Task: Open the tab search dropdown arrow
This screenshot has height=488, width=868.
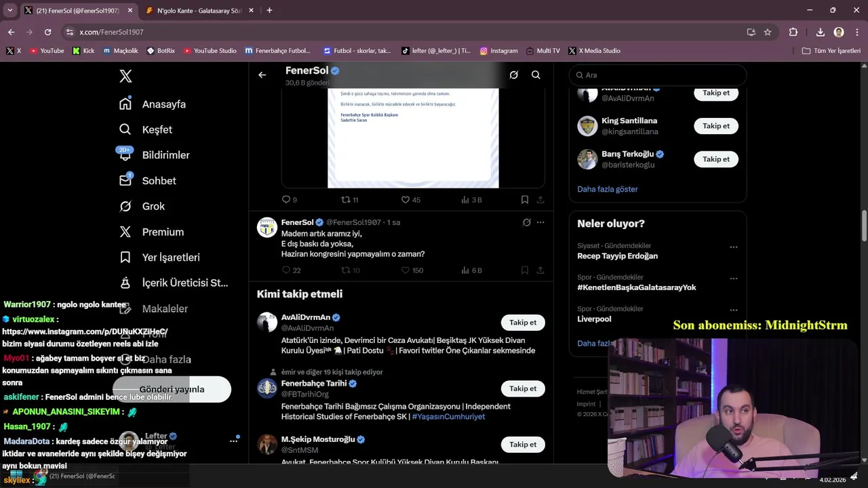Action: 10,10
